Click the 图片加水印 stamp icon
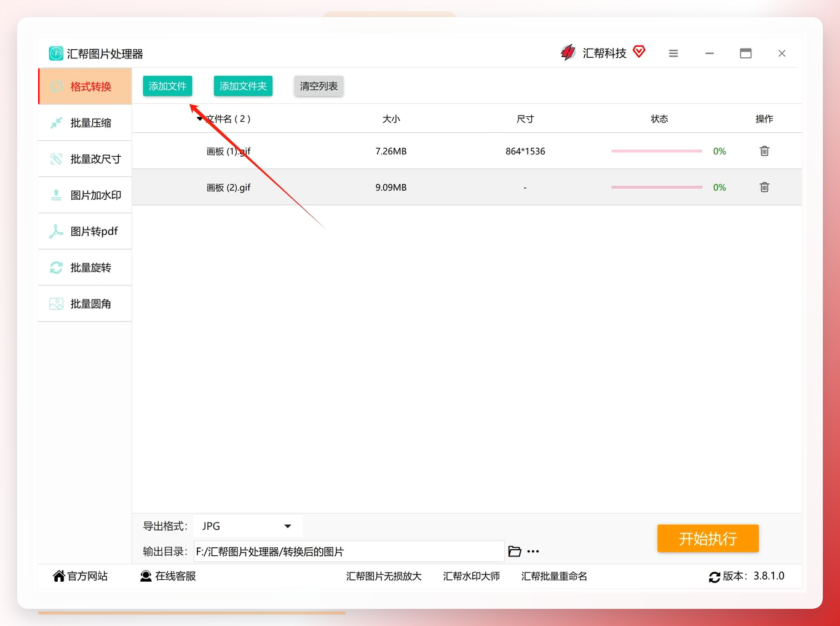 (x=56, y=195)
